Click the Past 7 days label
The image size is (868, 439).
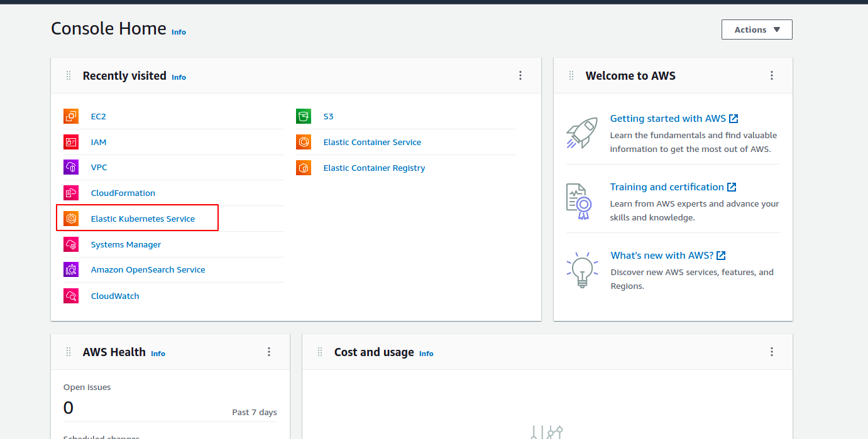(255, 412)
